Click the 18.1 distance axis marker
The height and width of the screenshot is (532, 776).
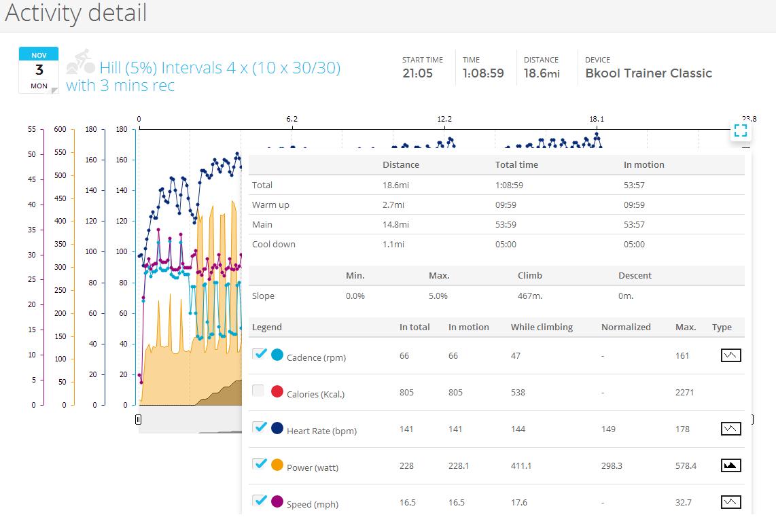coord(597,119)
